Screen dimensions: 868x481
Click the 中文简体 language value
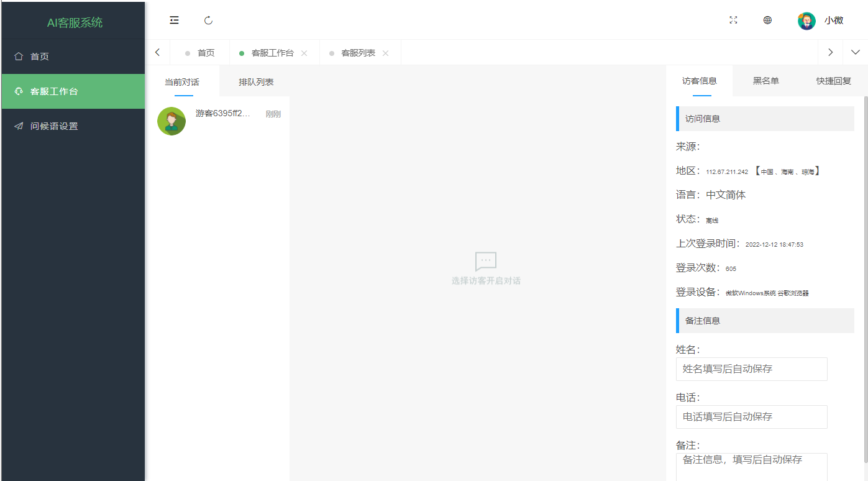(726, 195)
